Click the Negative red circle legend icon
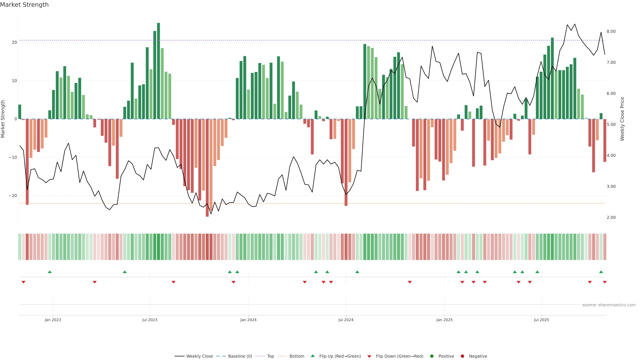The height and width of the screenshot is (362, 644). (462, 356)
